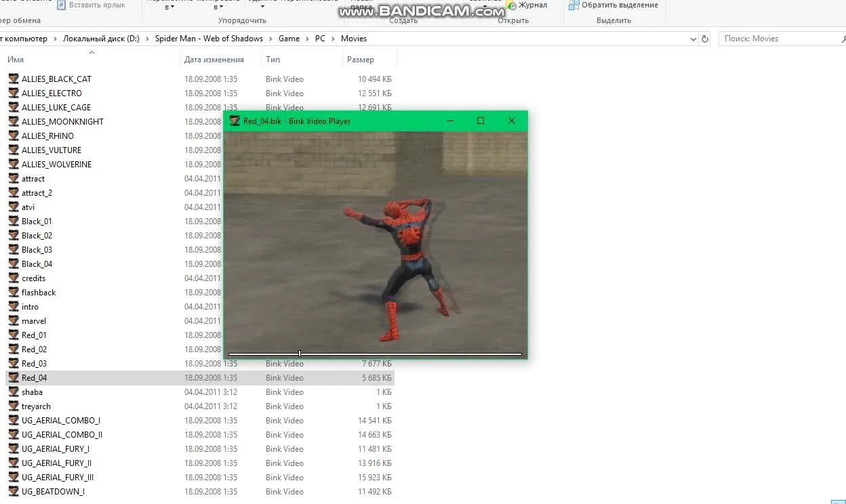Click the playback seek bar in Bink player

point(376,353)
